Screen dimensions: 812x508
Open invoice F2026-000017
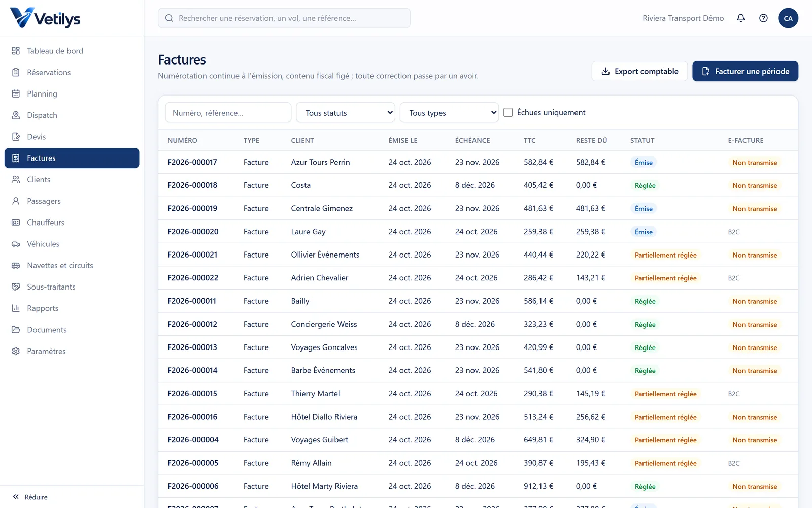(192, 162)
